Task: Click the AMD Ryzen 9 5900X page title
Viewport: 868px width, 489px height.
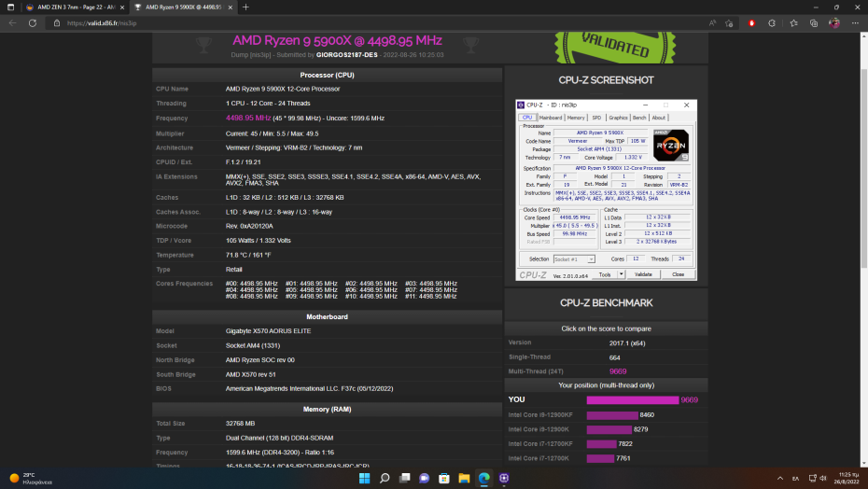Action: (x=337, y=40)
